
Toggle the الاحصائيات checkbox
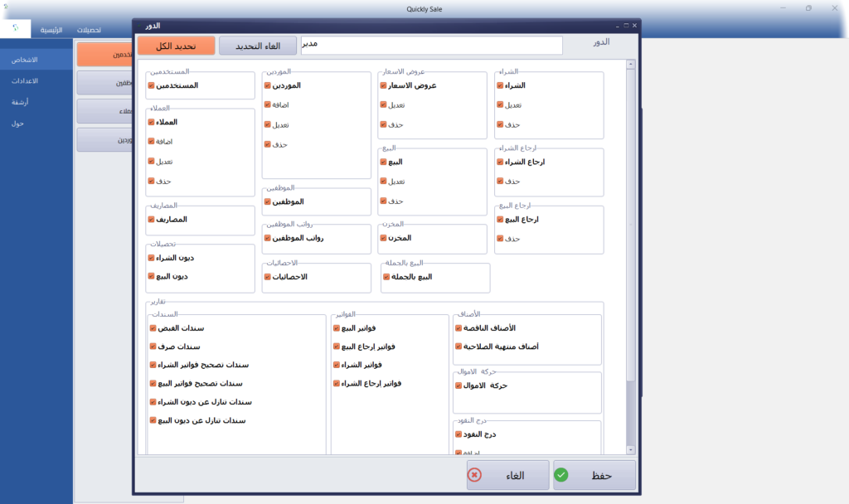268,277
